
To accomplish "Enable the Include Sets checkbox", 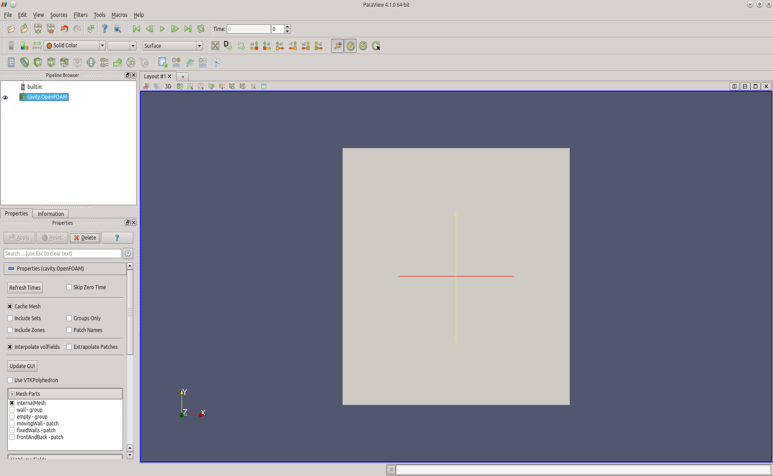I will point(10,318).
